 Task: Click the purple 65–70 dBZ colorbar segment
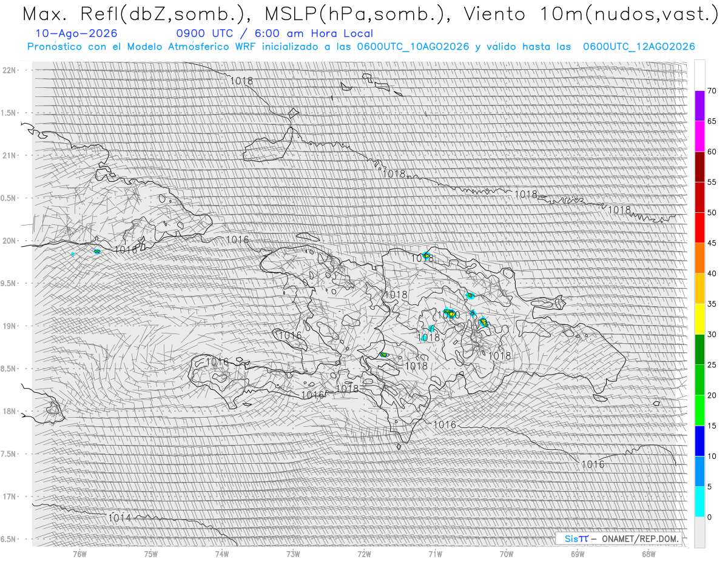700,105
